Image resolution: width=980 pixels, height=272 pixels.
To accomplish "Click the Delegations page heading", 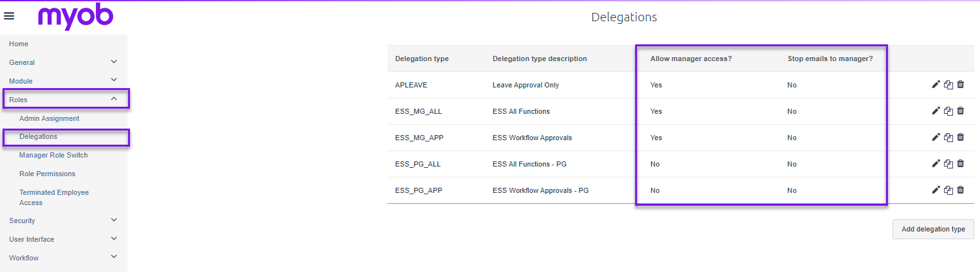I will pos(624,17).
